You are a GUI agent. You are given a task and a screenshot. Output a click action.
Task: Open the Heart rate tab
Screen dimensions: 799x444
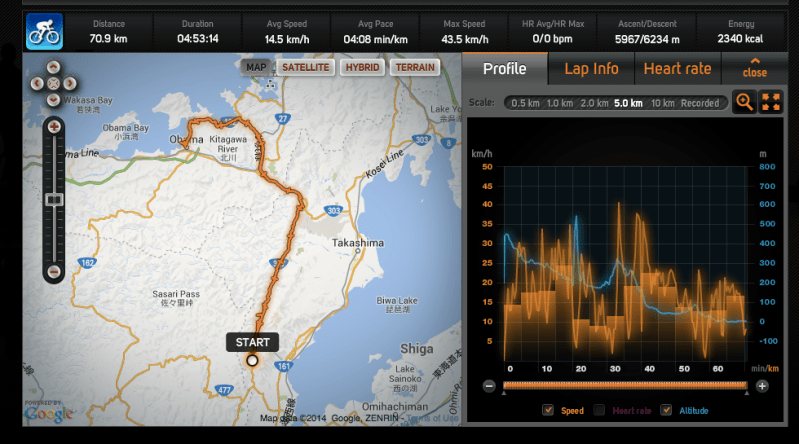click(x=677, y=69)
